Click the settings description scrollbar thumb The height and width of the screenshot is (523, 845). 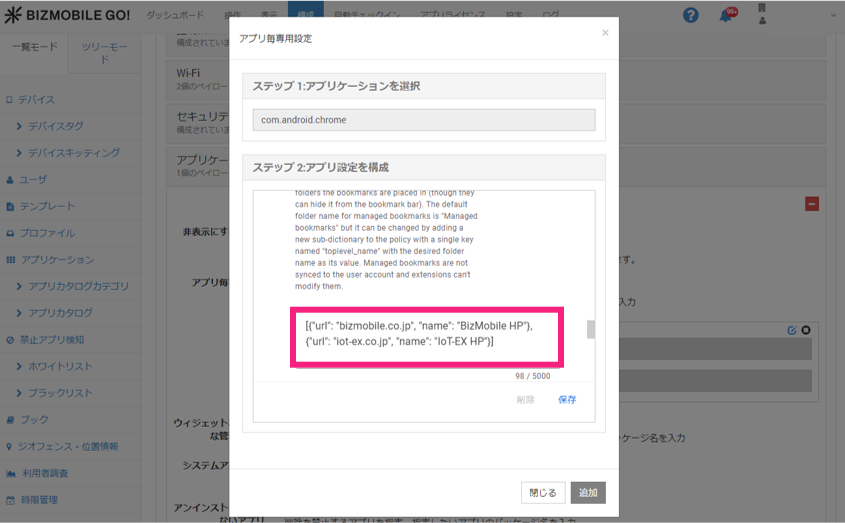click(x=590, y=329)
